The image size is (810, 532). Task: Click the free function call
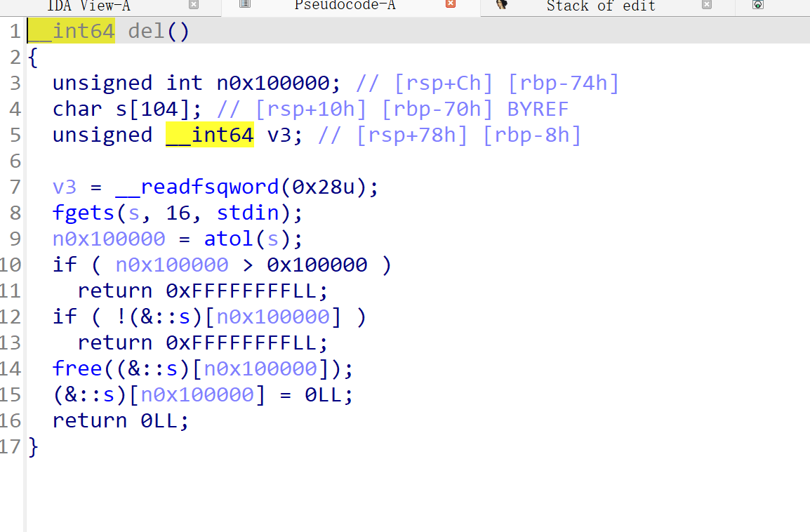(x=77, y=368)
